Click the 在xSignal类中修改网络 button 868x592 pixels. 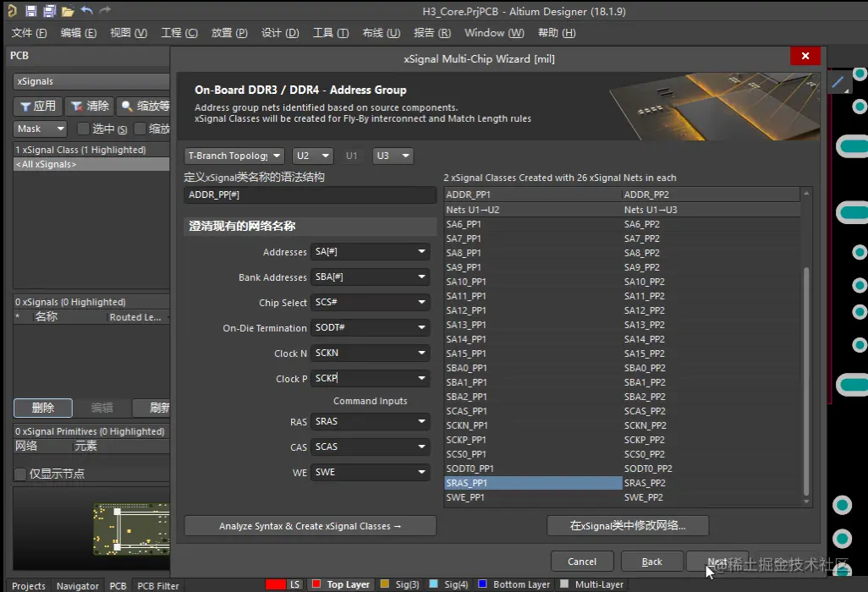pos(628,525)
